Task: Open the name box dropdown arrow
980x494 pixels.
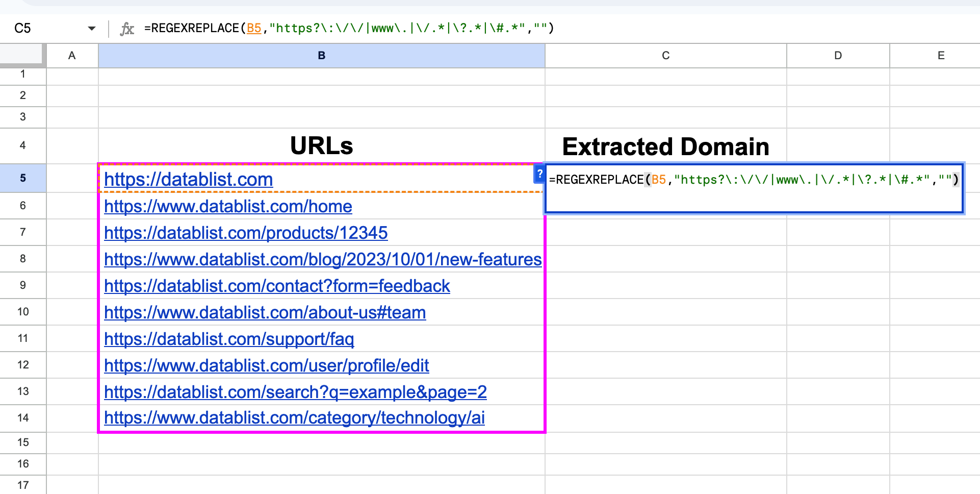Action: click(92, 29)
